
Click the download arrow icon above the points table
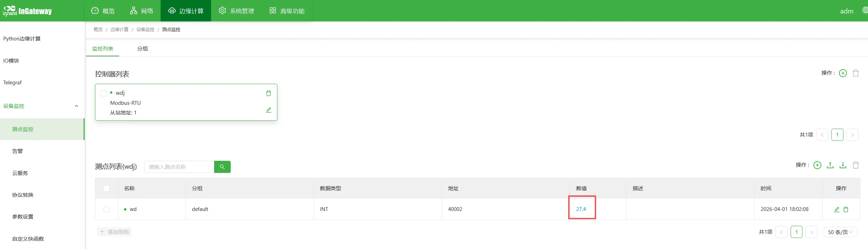click(843, 165)
